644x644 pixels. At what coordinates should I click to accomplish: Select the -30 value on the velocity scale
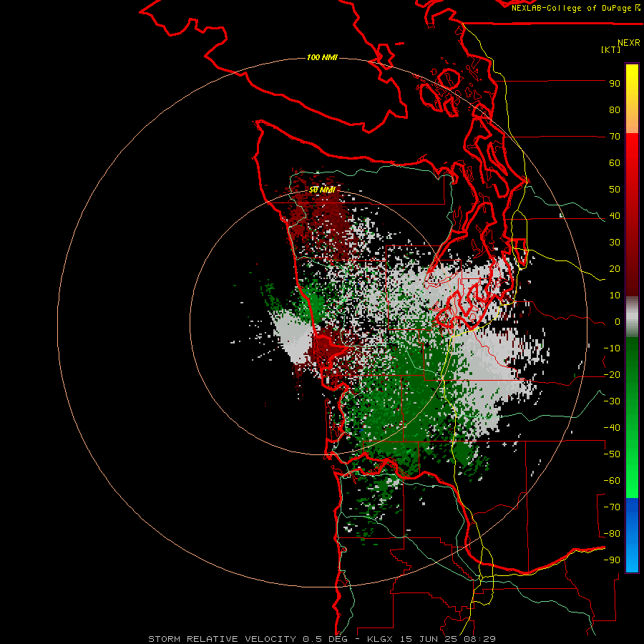tap(612, 401)
